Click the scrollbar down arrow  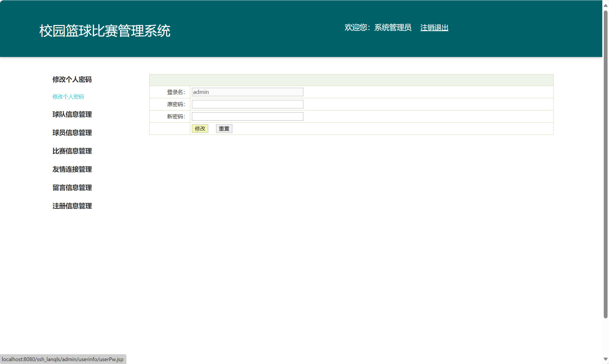(605, 359)
